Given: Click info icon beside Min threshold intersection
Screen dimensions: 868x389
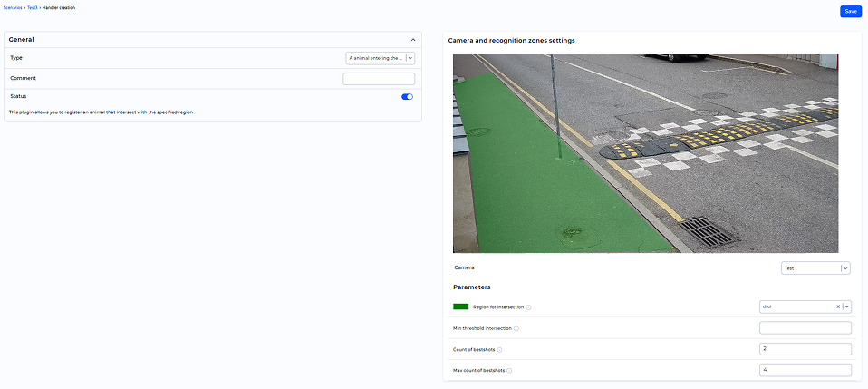Looking at the screenshot, I should 516,328.
